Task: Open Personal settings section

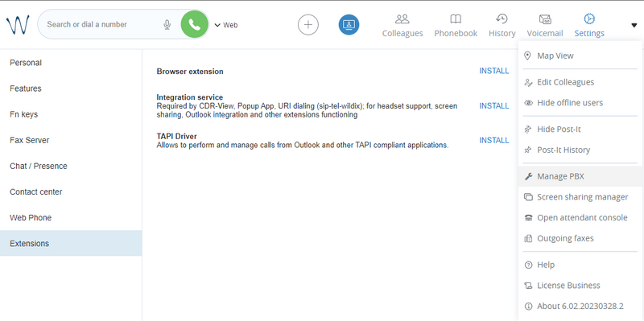Action: click(x=71, y=63)
